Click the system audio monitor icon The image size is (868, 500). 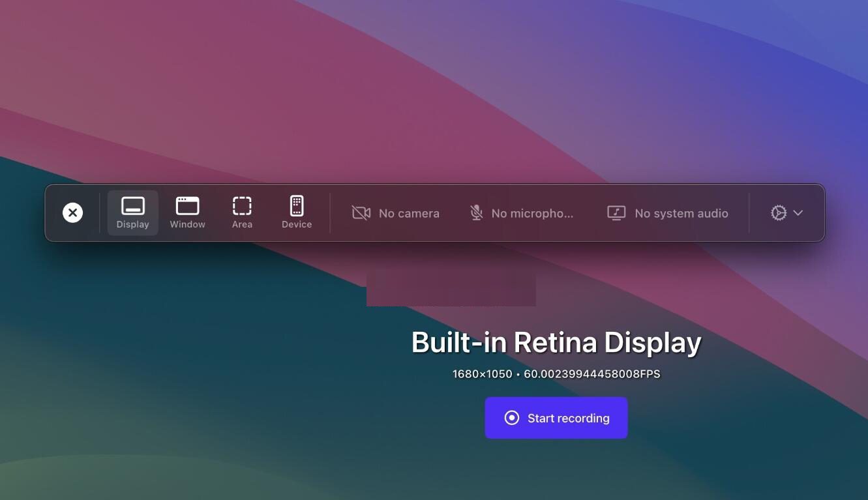(x=616, y=213)
